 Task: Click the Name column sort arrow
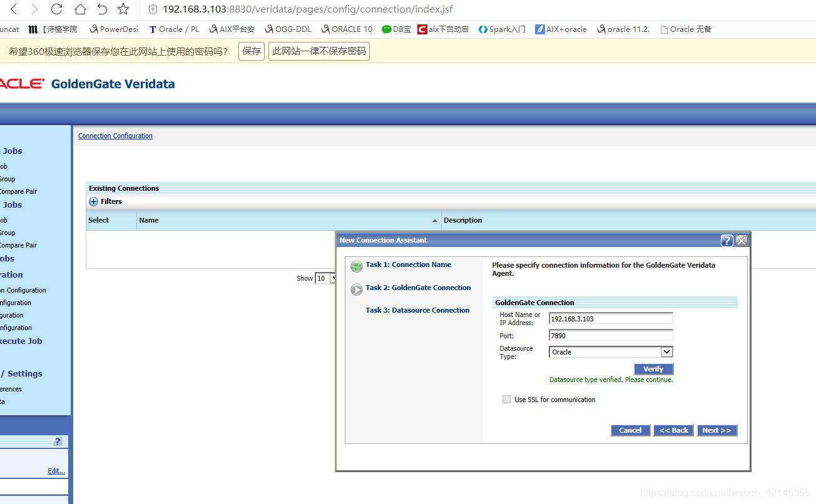click(x=435, y=221)
